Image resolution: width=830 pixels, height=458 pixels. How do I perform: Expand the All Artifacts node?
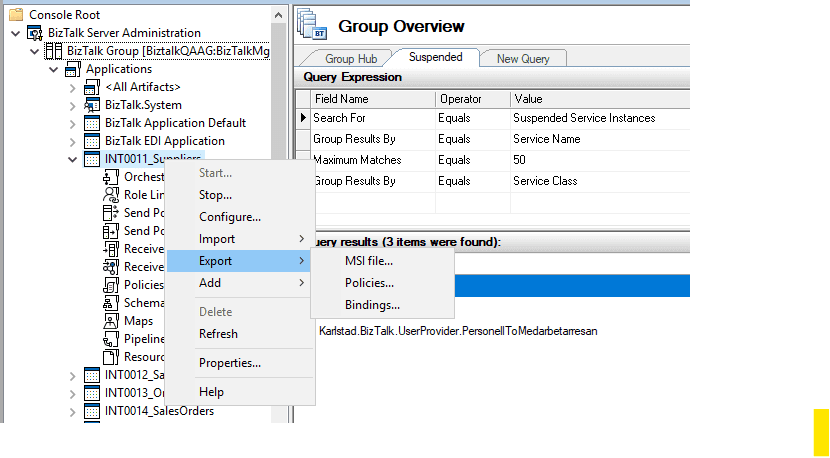point(73,87)
